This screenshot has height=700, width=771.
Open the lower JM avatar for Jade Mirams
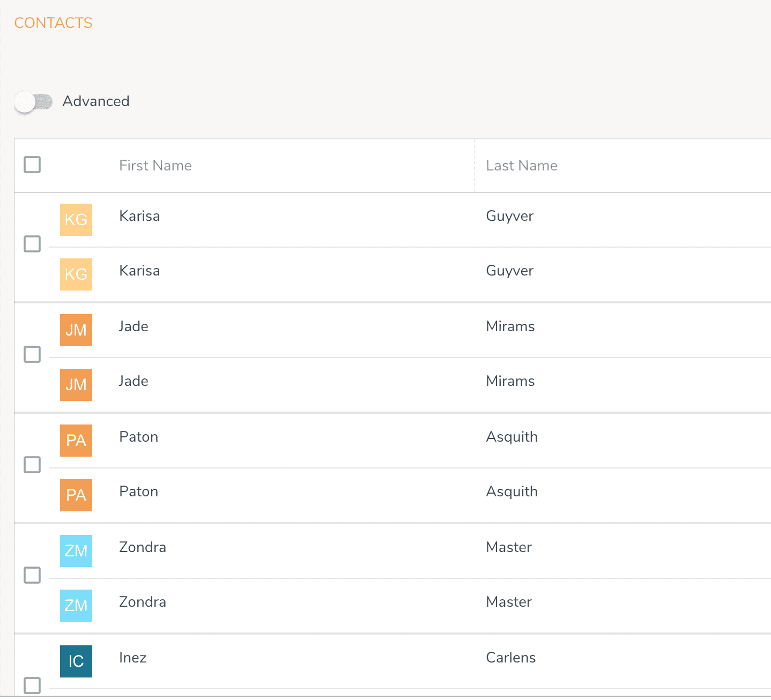[76, 385]
